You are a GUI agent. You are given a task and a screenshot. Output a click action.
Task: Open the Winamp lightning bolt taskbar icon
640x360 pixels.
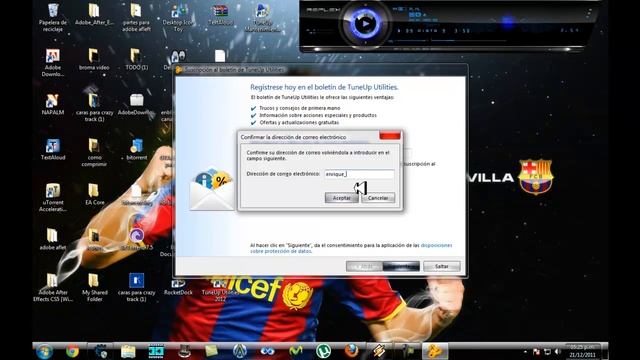click(379, 351)
